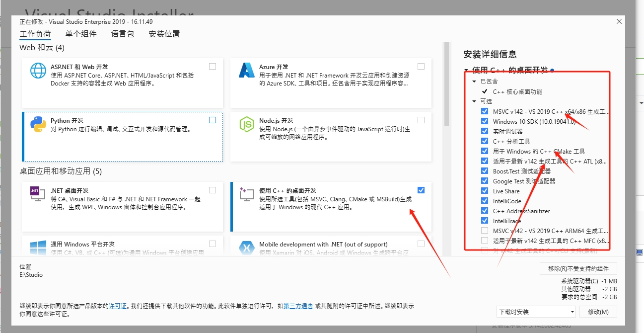
Task: Click the E:\Studio location path text
Action: click(x=31, y=275)
